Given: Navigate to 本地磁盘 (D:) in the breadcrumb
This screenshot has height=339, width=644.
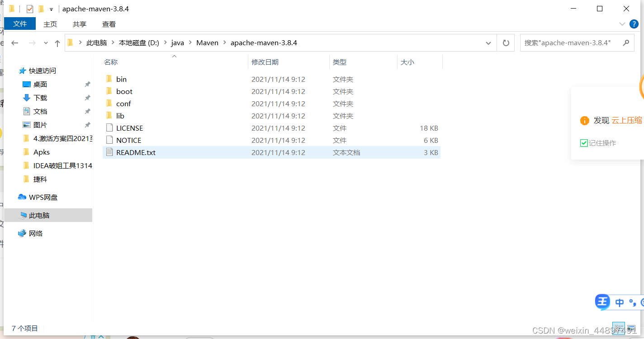Looking at the screenshot, I should tap(139, 43).
